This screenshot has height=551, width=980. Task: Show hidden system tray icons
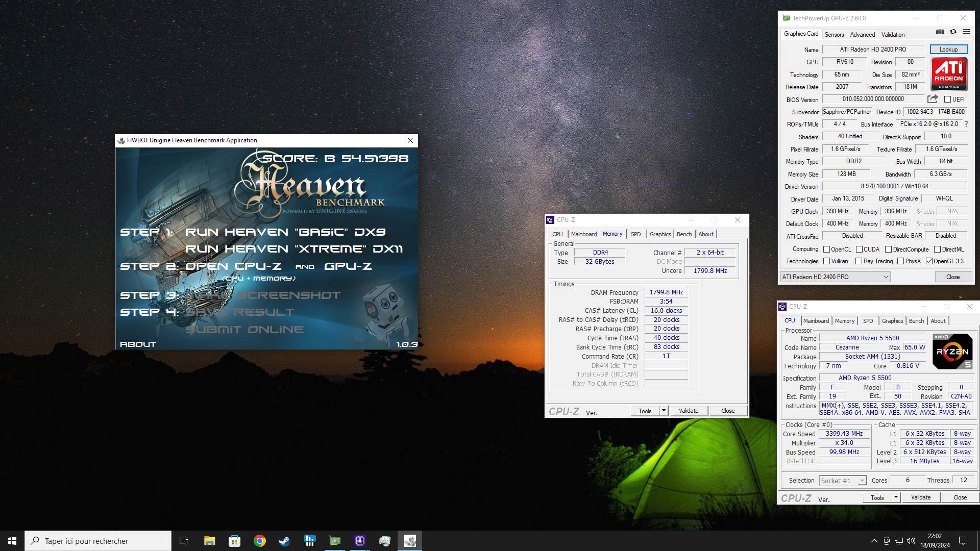[x=874, y=541]
